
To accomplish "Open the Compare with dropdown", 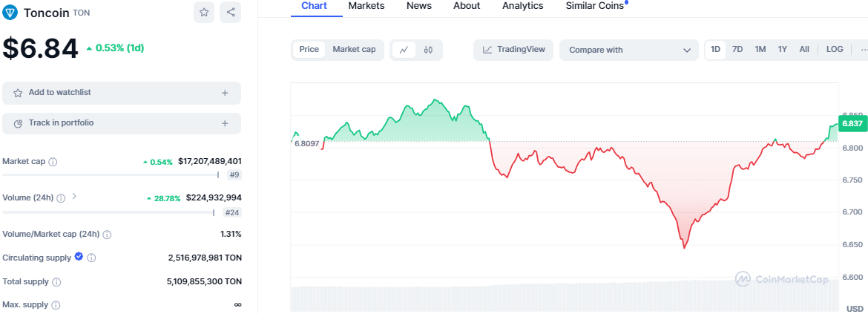I will click(629, 50).
